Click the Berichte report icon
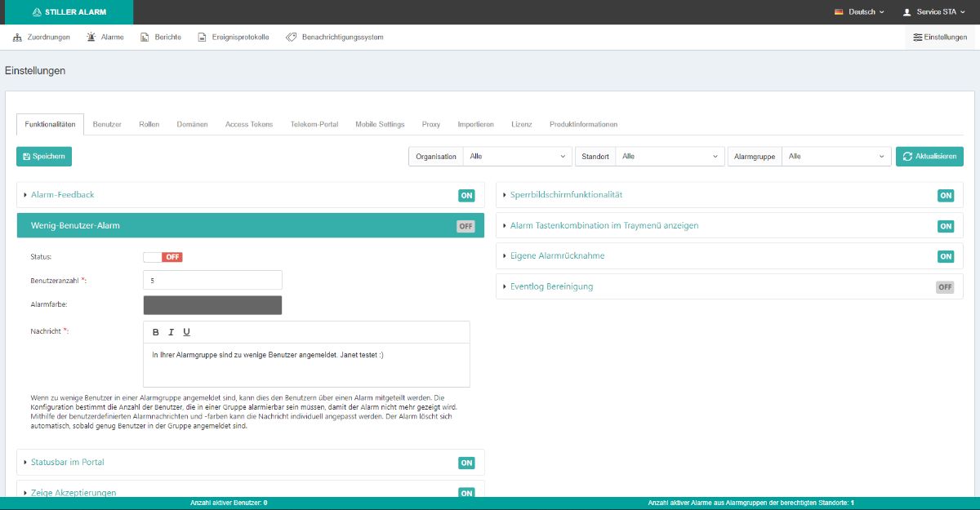This screenshot has height=510, width=980. pos(145,38)
